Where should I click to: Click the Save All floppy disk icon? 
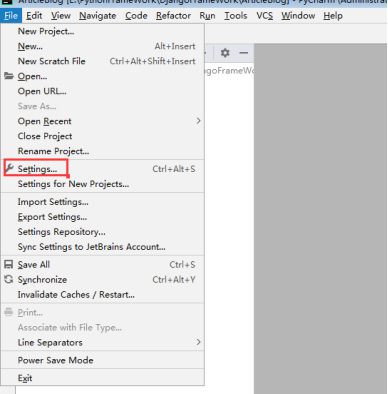[x=9, y=265]
